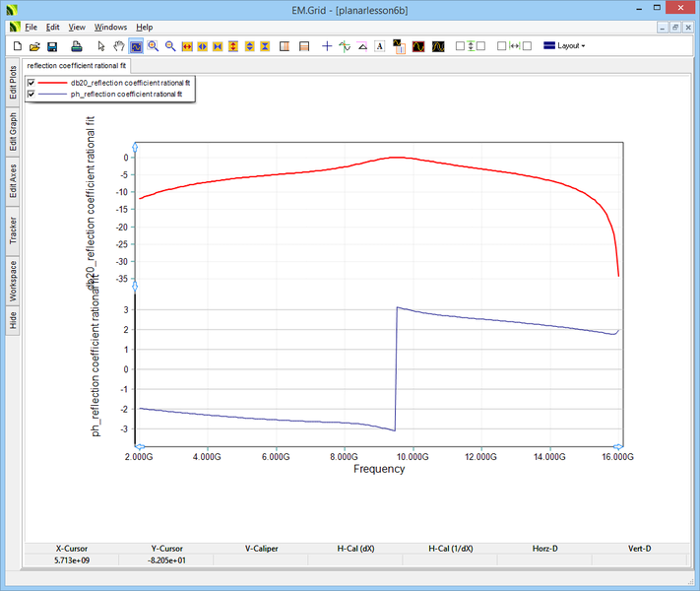
Task: Select the hand pan tool
Action: [x=118, y=46]
